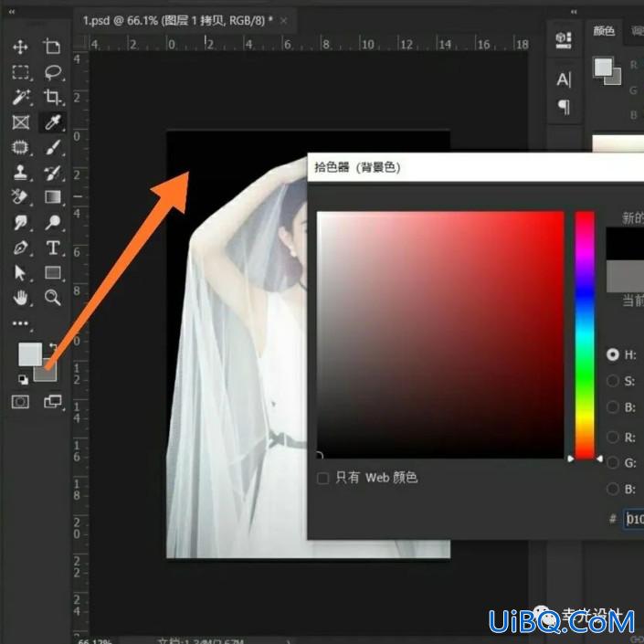Open the Edit Toolbar three-dots menu
The image size is (644, 644).
[x=20, y=323]
